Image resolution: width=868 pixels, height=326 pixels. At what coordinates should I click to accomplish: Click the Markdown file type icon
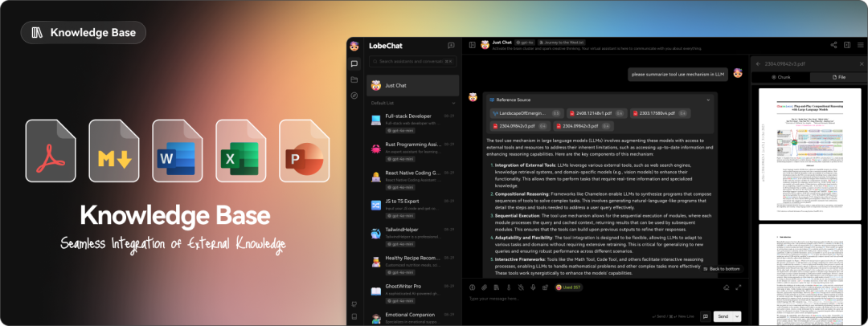(x=114, y=150)
